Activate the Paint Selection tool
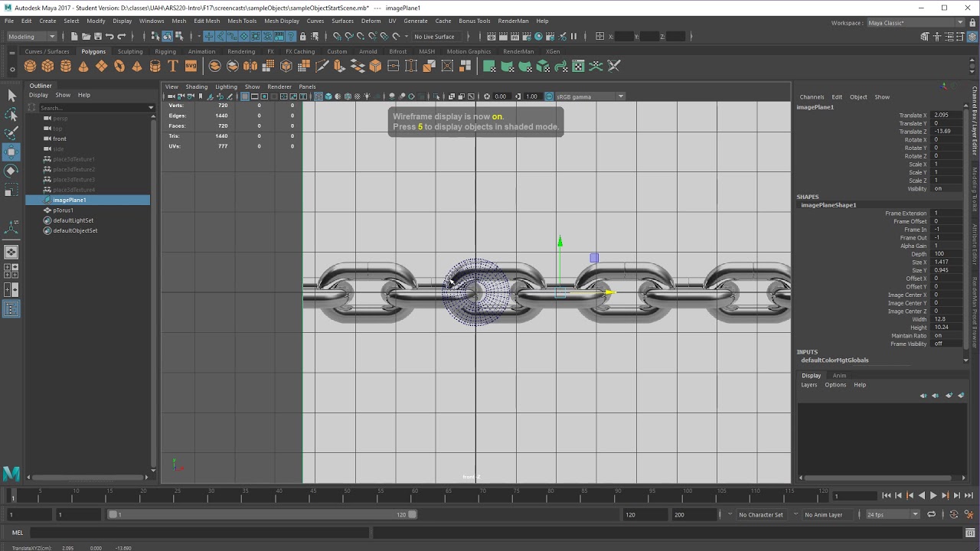The width and height of the screenshot is (980, 551). [x=11, y=133]
